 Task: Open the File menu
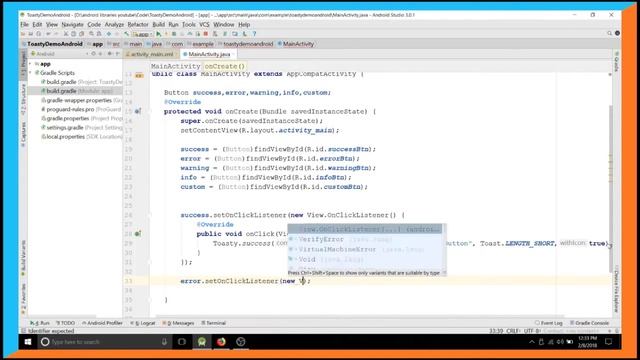(x=24, y=24)
